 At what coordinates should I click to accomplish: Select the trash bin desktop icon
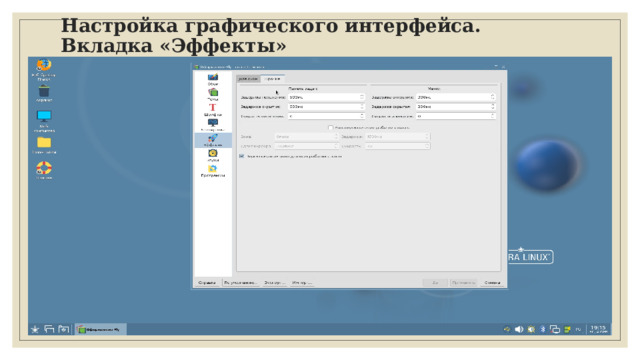(x=44, y=93)
